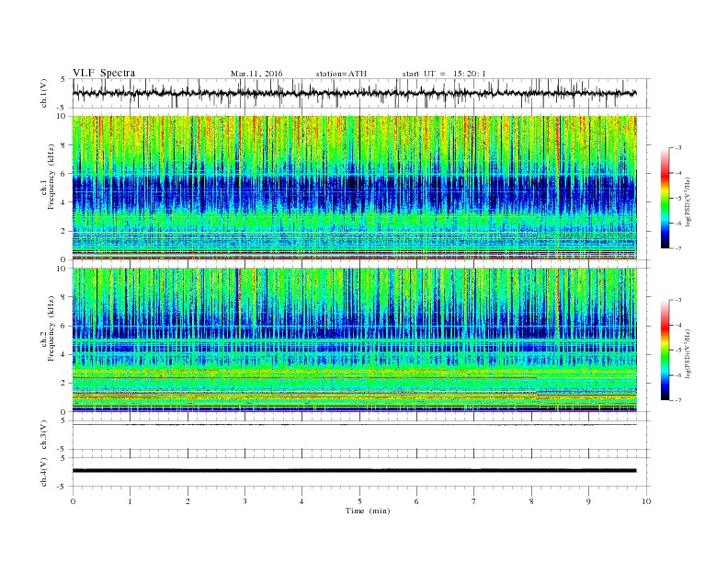Click the "2" kHz tick of ch.2 spectrogram
The height and width of the screenshot is (563, 728).
click(63, 384)
